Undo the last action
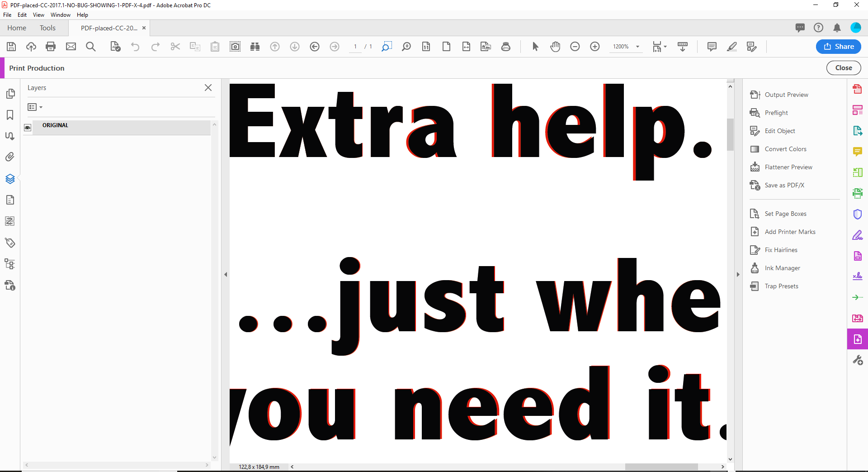868x472 pixels. (135, 47)
